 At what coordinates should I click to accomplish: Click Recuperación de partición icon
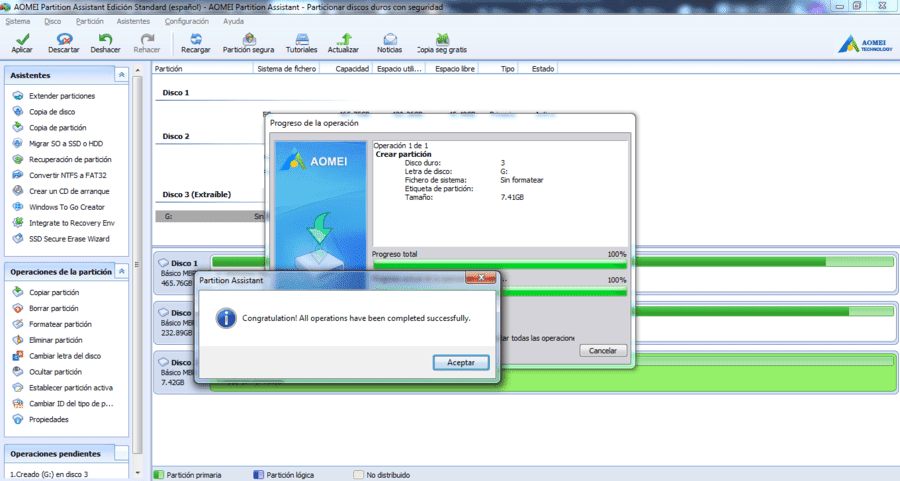point(18,159)
